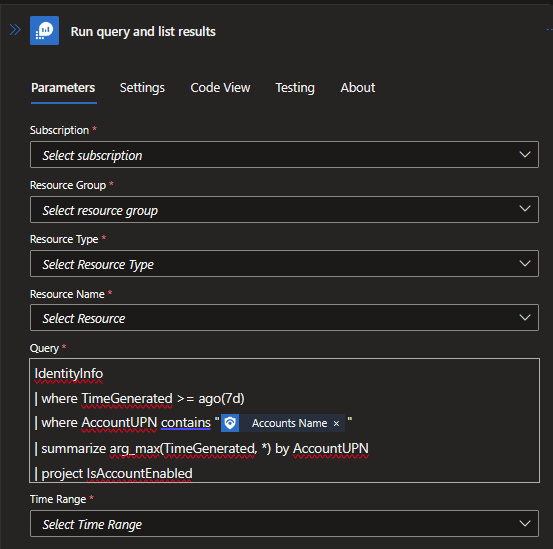Viewport: 553px width, 549px height.
Task: Open the About tab
Action: click(358, 88)
